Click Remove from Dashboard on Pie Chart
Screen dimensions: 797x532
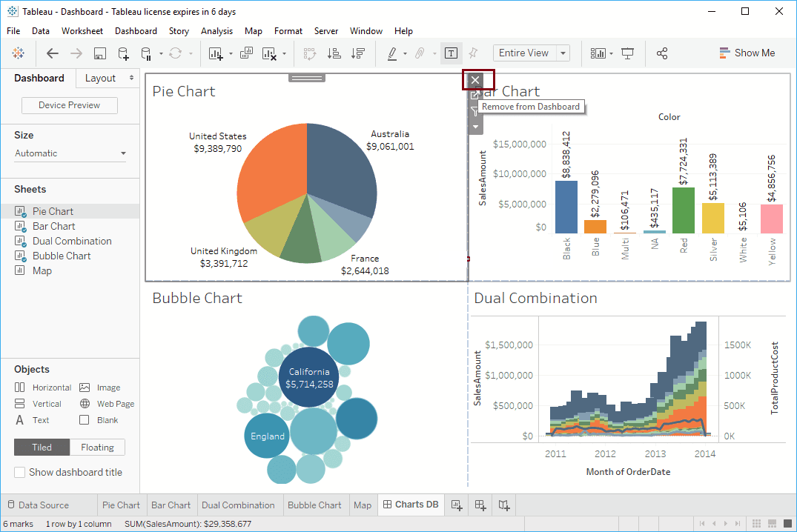(475, 79)
